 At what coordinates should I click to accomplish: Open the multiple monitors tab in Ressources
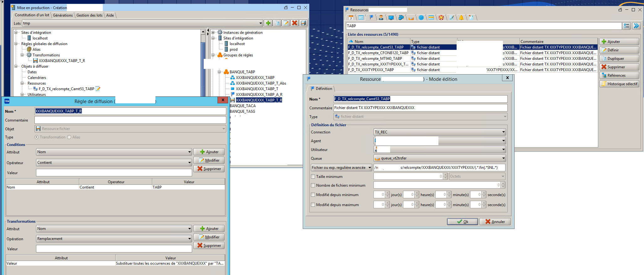401,18
